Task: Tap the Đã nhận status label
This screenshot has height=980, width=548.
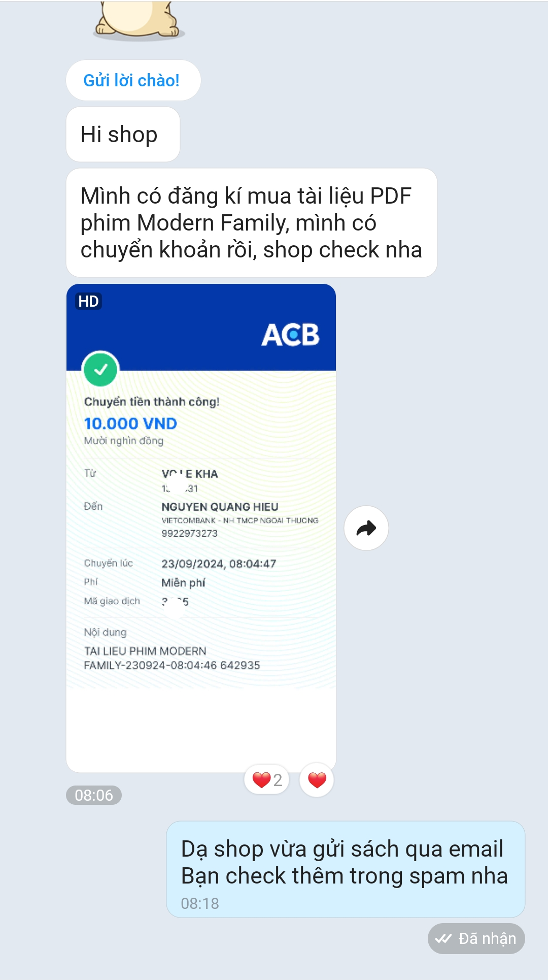Action: 476,938
